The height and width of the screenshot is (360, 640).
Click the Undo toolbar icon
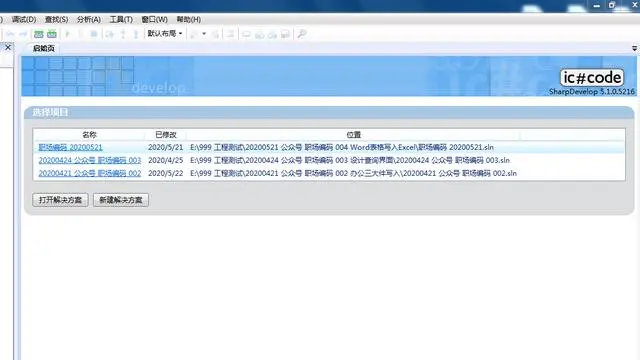pos(10,34)
